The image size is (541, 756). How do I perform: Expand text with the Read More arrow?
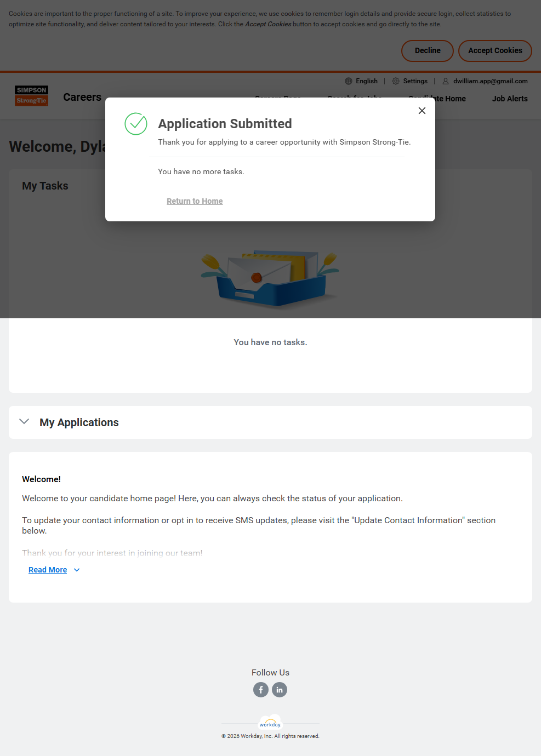tap(77, 570)
